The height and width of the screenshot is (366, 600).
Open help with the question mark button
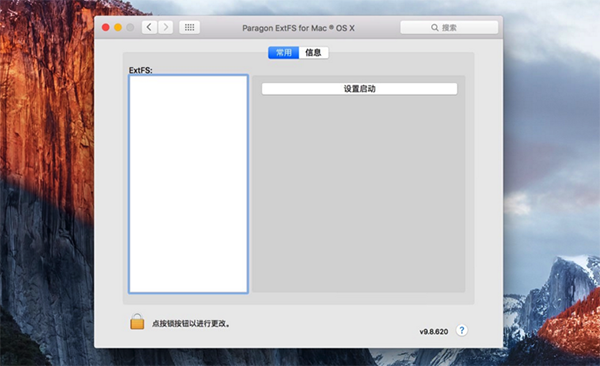462,330
